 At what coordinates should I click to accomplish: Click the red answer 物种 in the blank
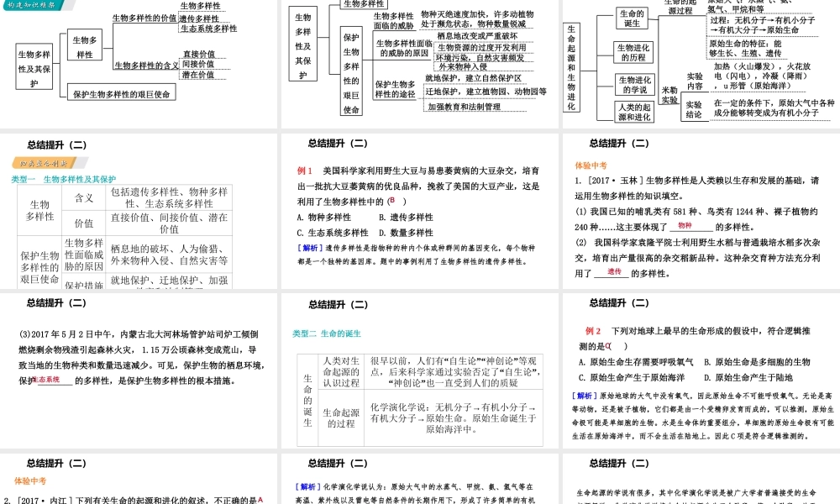pyautogui.click(x=685, y=225)
